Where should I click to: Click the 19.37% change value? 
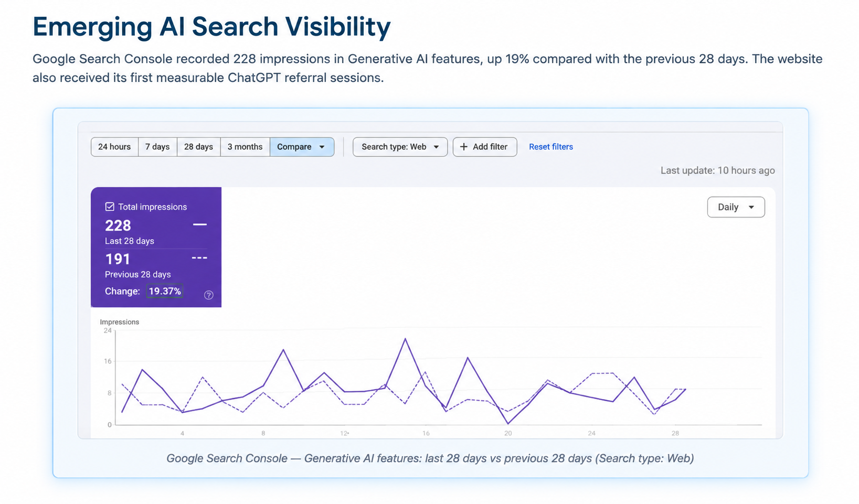165,291
